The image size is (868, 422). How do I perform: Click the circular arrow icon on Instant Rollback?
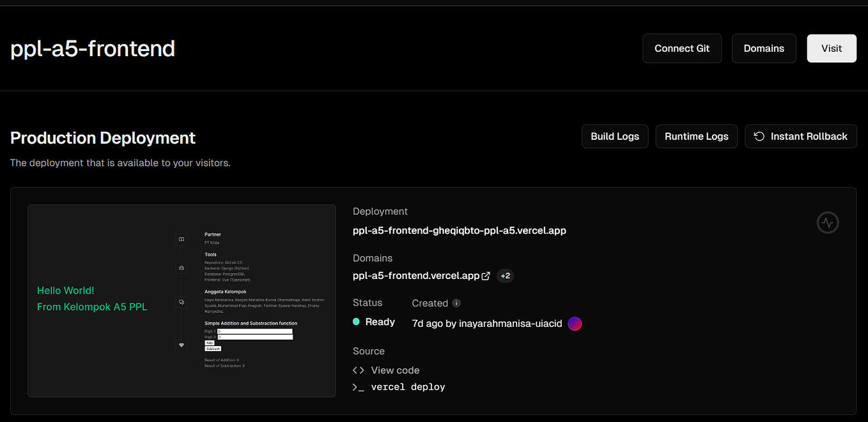(759, 136)
